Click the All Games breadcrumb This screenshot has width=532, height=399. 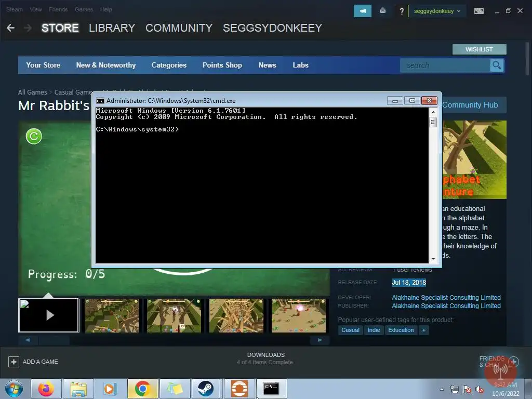[33, 92]
